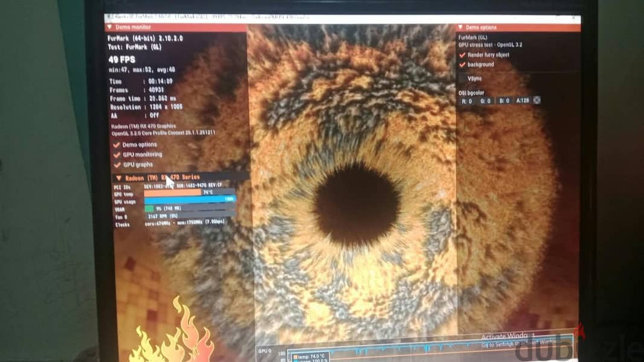The height and width of the screenshot is (362, 644).
Task: Click the GPU temp 74°C bar
Action: pos(190,192)
